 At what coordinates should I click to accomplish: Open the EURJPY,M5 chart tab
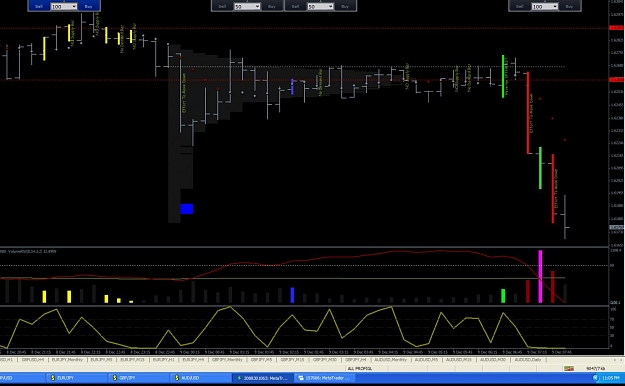pos(101,359)
